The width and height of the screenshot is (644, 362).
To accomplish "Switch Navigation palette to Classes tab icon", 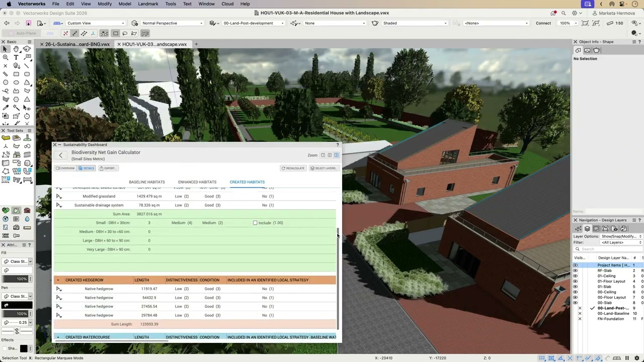I will pyautogui.click(x=578, y=229).
